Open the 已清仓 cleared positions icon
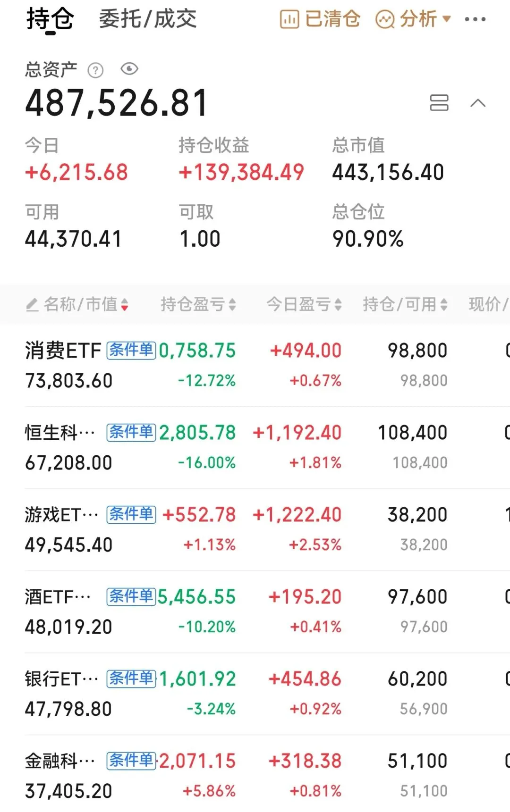The image size is (510, 812). coord(289,20)
